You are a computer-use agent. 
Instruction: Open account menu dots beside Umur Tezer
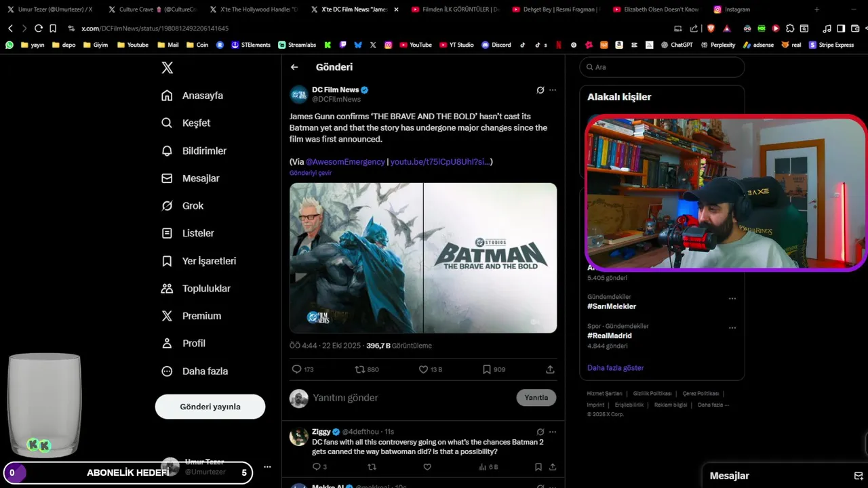click(267, 467)
